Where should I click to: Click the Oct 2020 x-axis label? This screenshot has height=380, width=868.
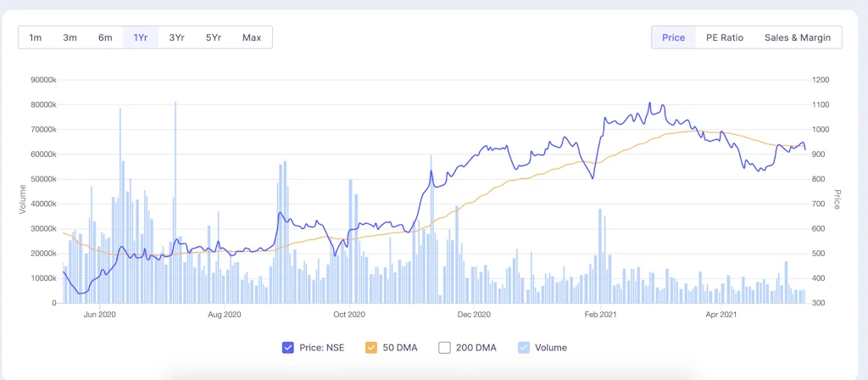349,315
